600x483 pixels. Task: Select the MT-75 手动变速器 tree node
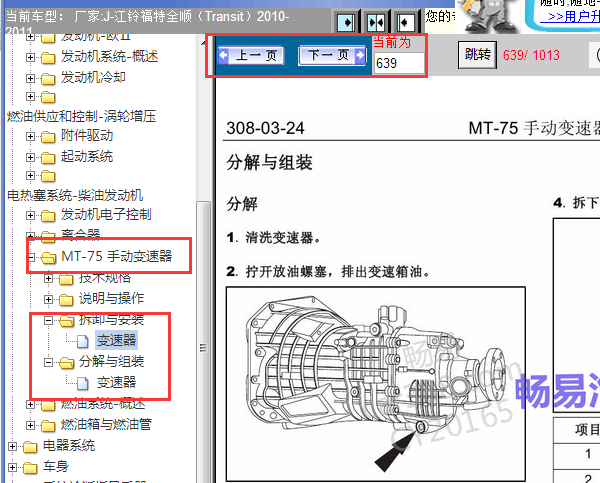click(x=116, y=256)
